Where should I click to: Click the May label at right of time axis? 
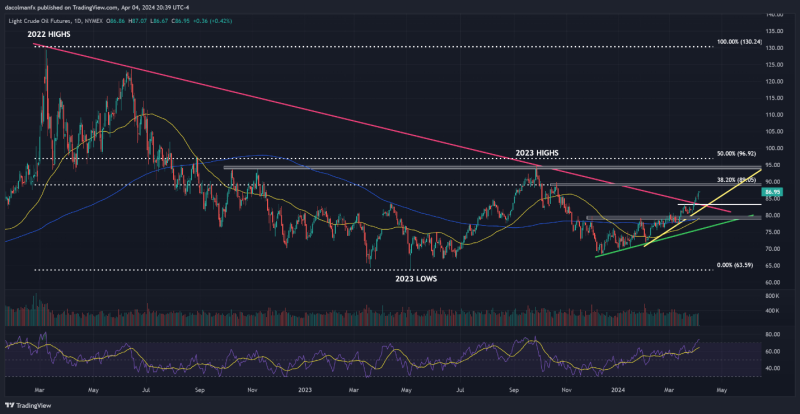(721, 389)
